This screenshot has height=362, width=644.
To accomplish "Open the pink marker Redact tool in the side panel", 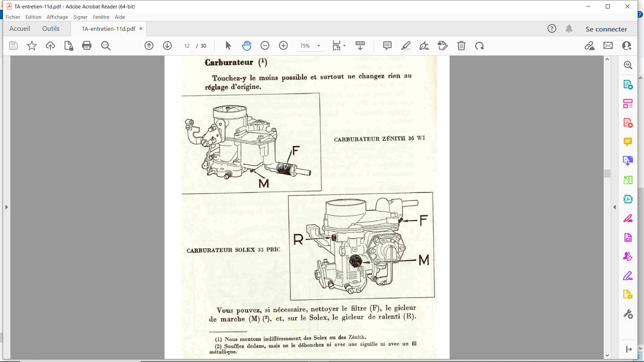I will pyautogui.click(x=628, y=218).
